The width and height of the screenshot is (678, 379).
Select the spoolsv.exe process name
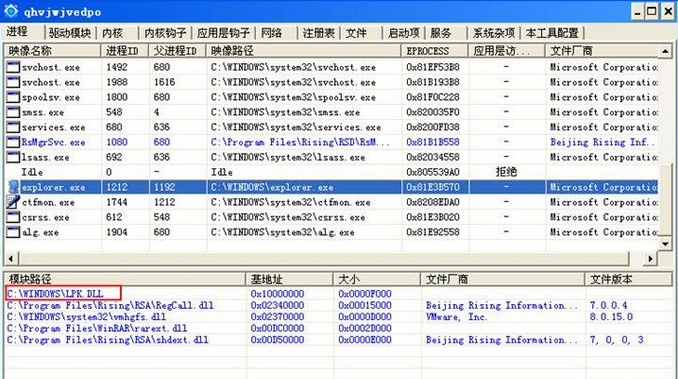click(x=51, y=97)
